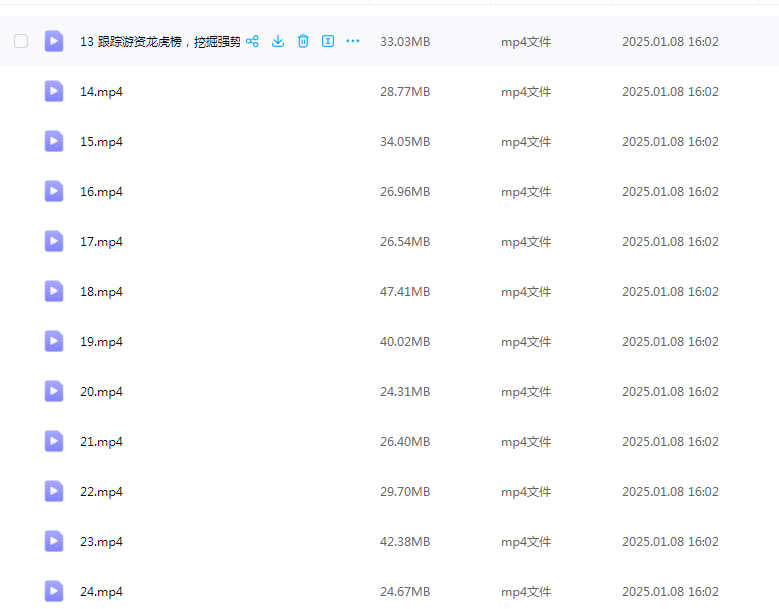Click video icon of 24.mp4
This screenshot has height=609, width=779.
click(x=54, y=592)
